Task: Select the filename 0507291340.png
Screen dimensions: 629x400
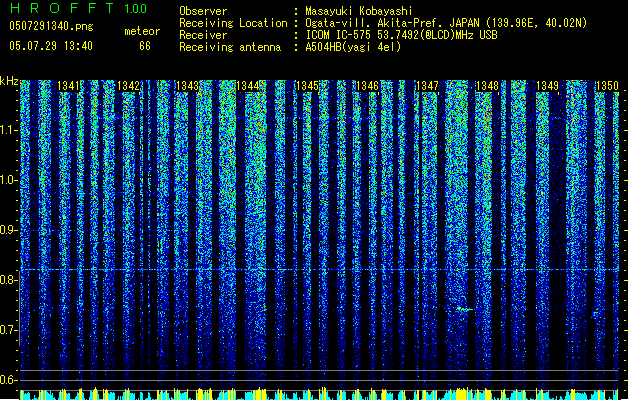Action: pyautogui.click(x=51, y=26)
